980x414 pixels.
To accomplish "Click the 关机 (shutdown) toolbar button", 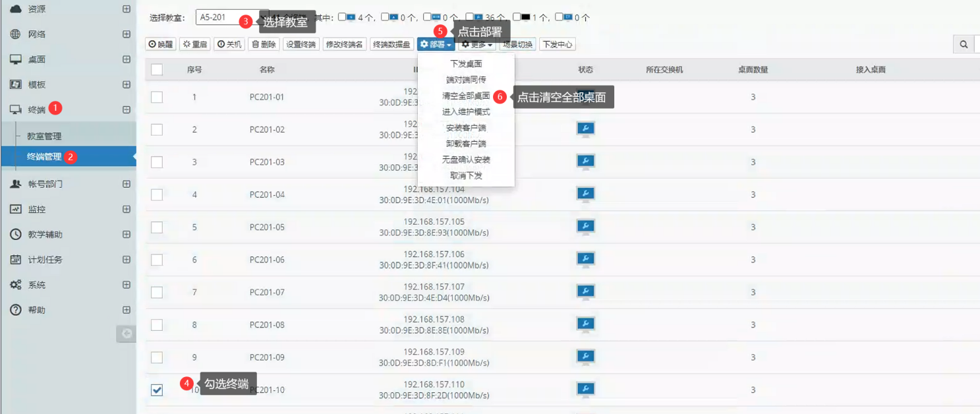I will tap(229, 44).
